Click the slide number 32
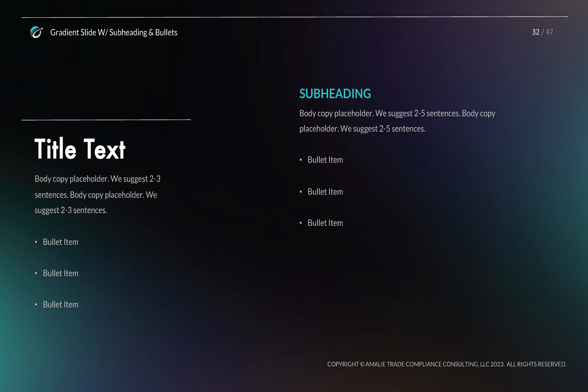The width and height of the screenshot is (588, 392). point(535,32)
